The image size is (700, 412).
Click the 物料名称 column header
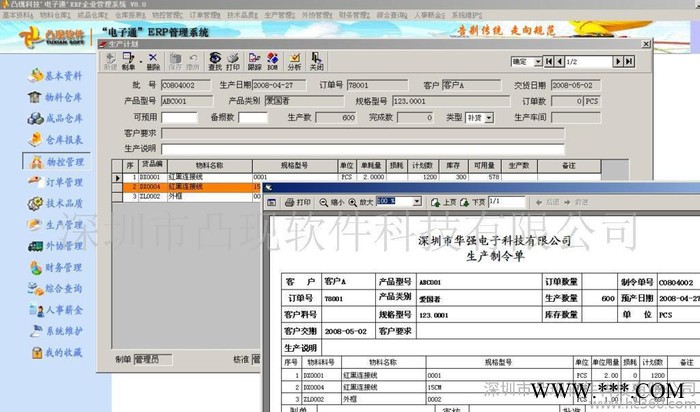point(210,166)
